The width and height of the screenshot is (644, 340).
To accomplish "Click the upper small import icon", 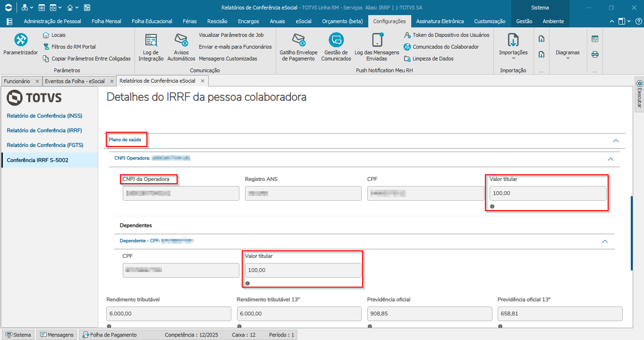I will tap(542, 39).
